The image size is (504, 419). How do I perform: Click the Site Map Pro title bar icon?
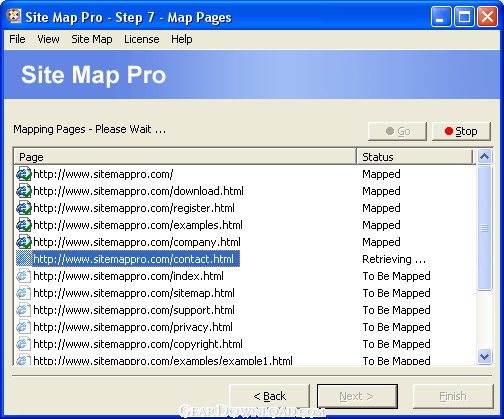[14, 16]
